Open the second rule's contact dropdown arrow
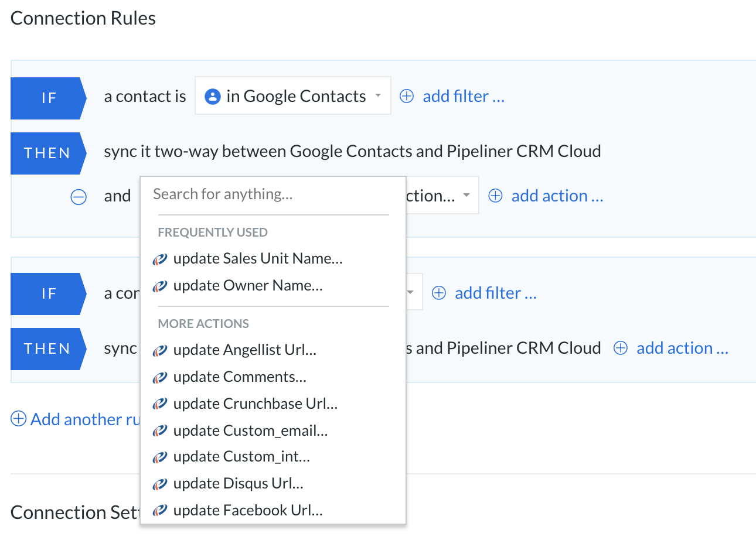 411,292
